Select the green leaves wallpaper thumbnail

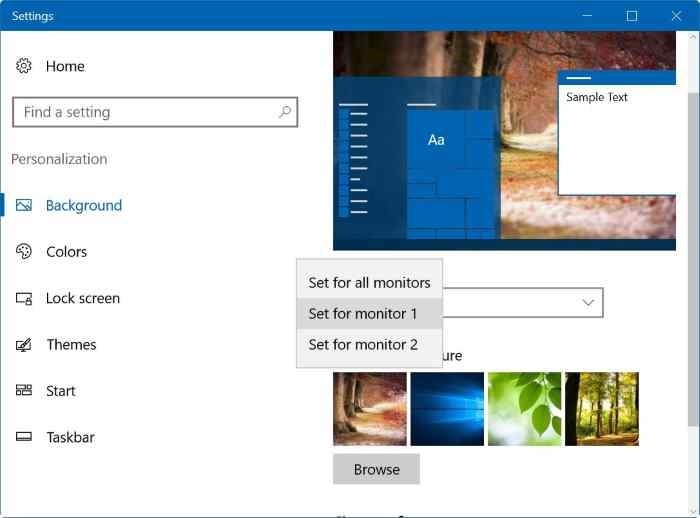[x=525, y=409]
